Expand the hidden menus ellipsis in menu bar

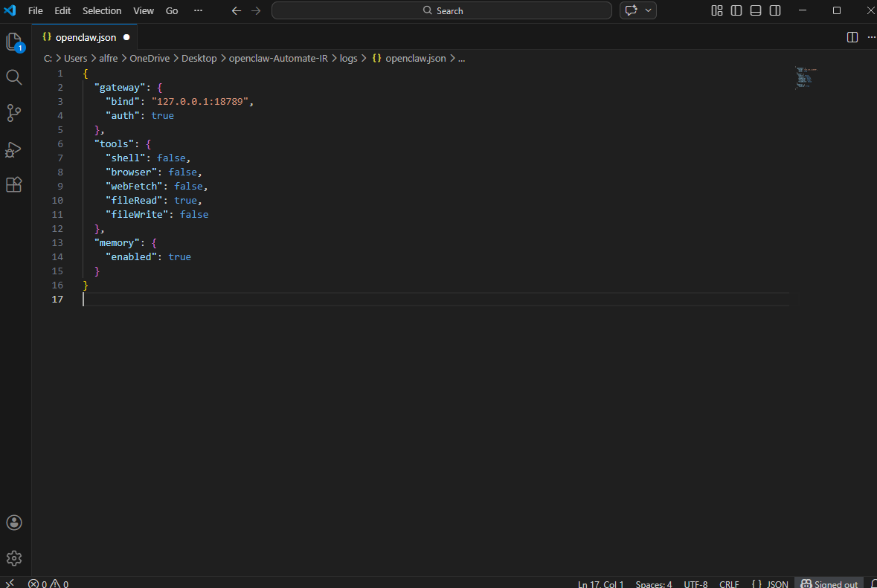(197, 10)
